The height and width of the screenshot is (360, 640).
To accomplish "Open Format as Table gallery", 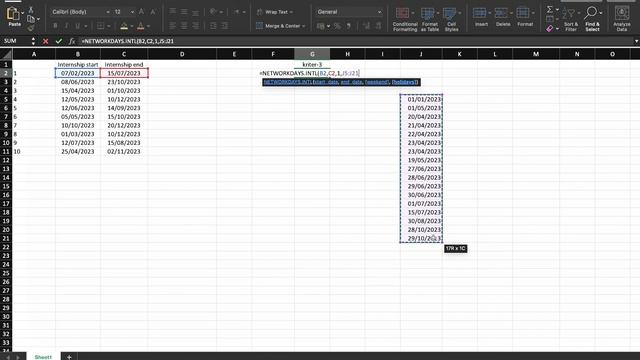I will (x=429, y=19).
